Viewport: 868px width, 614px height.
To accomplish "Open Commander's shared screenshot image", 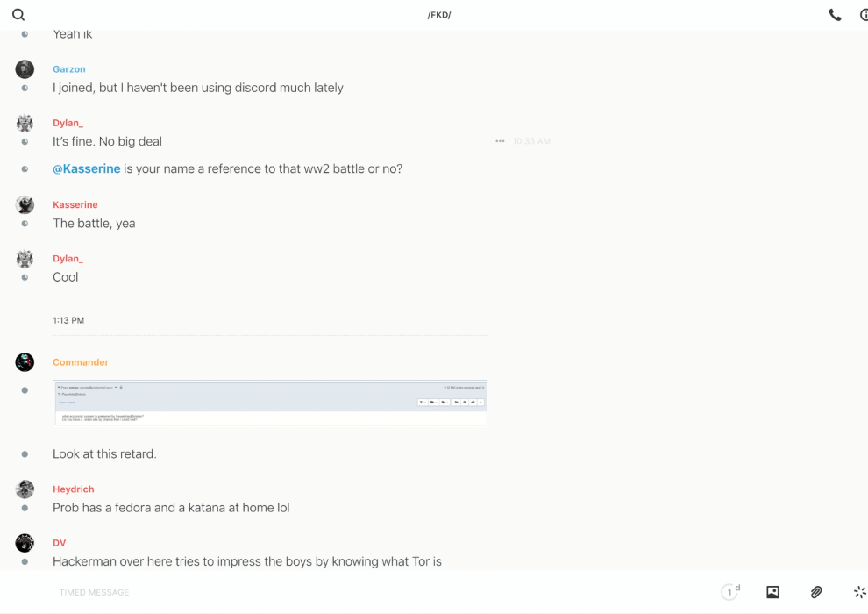I will click(x=269, y=403).
